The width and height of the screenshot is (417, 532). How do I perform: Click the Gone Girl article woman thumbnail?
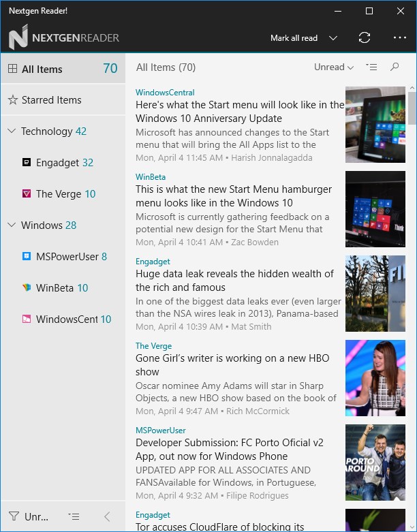[x=375, y=378]
